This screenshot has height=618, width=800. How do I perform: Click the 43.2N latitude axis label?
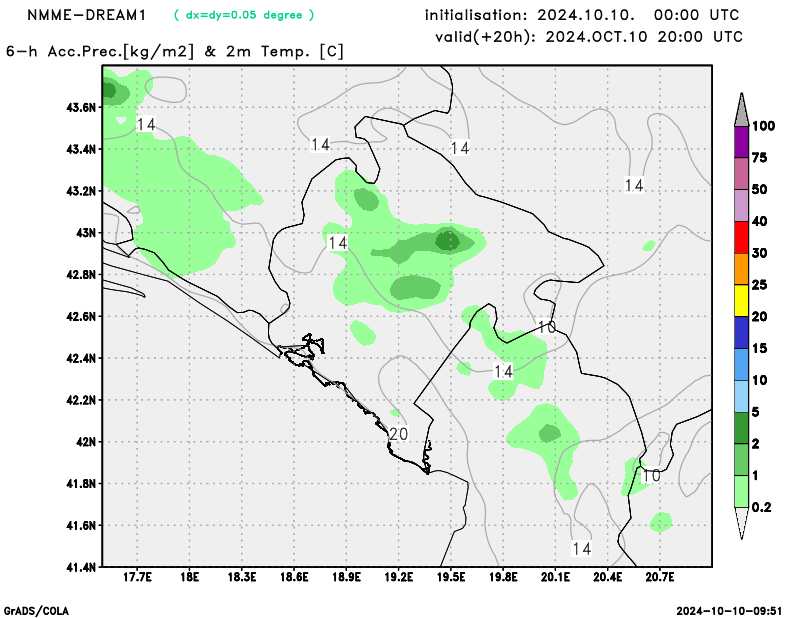tap(81, 191)
